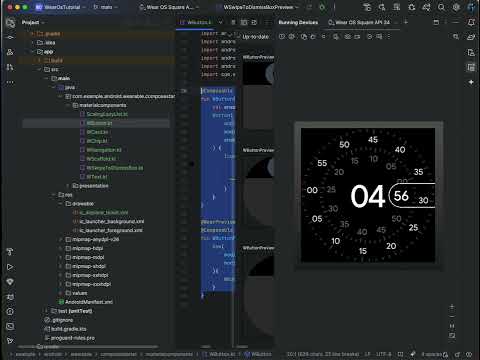
Task: Open the Notifications bell icon
Action: tap(471, 23)
